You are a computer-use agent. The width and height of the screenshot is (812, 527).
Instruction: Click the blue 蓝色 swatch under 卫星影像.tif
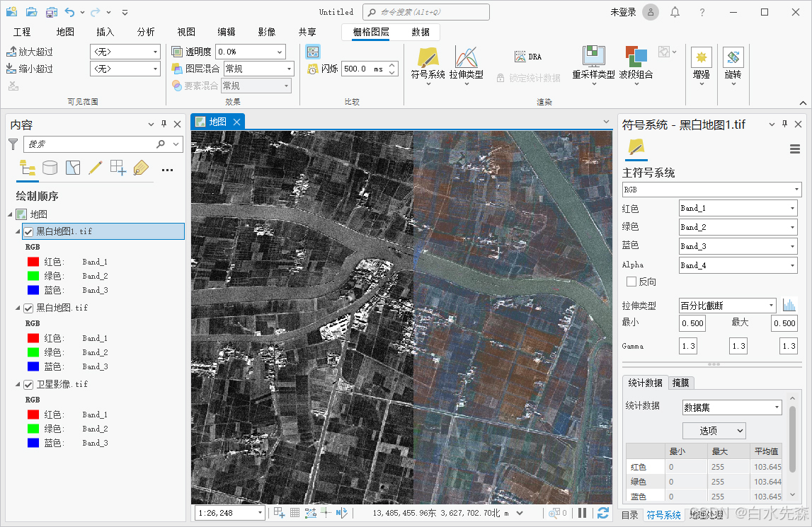[x=33, y=443]
